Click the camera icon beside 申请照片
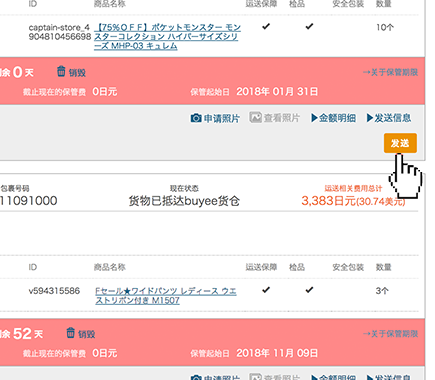Image resolution: width=435 pixels, height=380 pixels. [196, 118]
